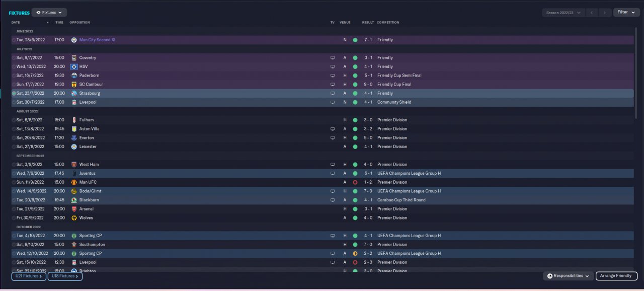Viewport: 644px width, 291px height.
Task: Open the Season 2022/23 dropdown
Action: [x=563, y=13]
